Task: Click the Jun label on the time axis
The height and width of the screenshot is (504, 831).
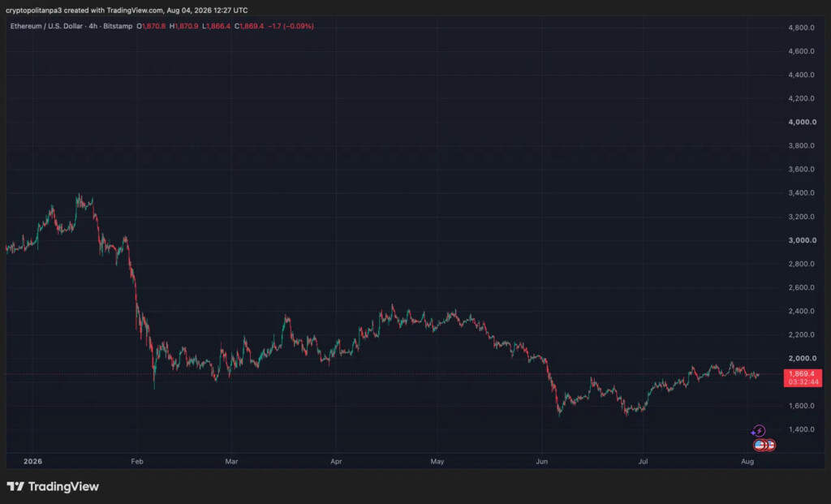Action: pyautogui.click(x=541, y=462)
